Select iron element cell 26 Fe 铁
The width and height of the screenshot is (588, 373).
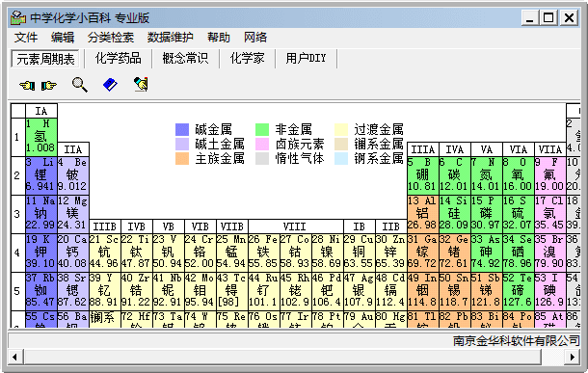263,253
